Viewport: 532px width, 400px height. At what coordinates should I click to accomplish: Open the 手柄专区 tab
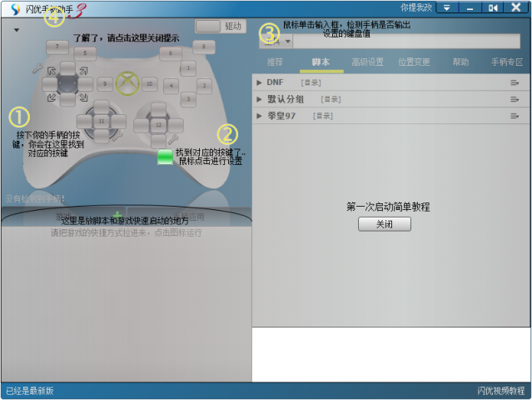[506, 62]
